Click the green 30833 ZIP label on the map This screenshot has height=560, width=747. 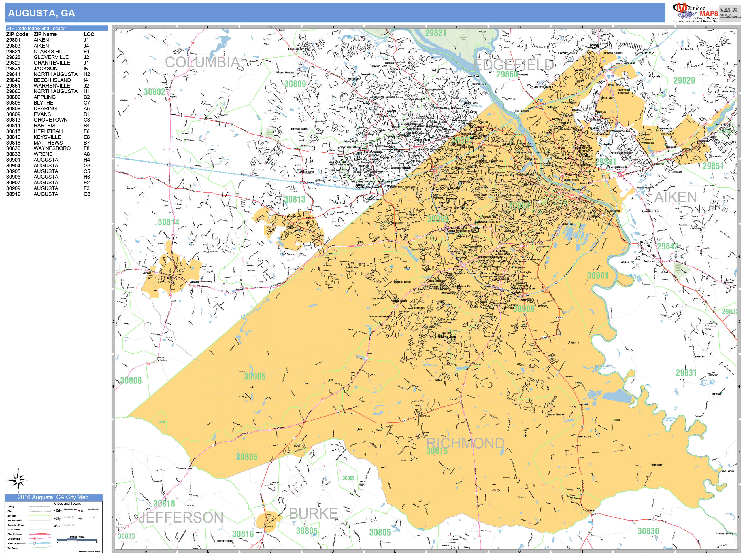click(x=126, y=536)
